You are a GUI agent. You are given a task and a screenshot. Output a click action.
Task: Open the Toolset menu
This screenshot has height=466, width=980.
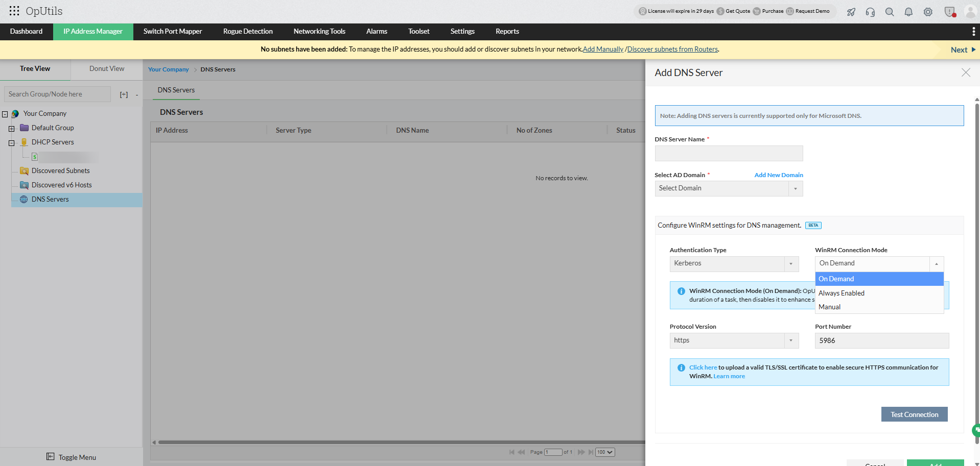pyautogui.click(x=419, y=32)
